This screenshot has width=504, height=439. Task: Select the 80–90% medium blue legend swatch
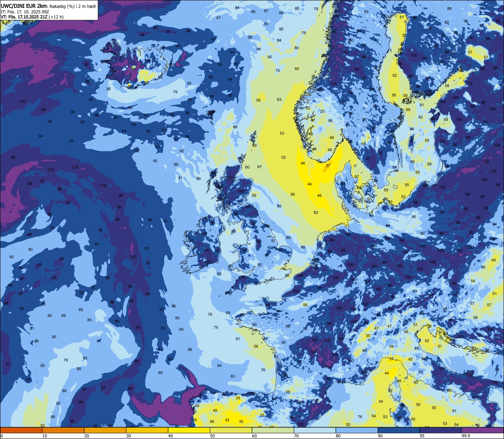pos(357,430)
